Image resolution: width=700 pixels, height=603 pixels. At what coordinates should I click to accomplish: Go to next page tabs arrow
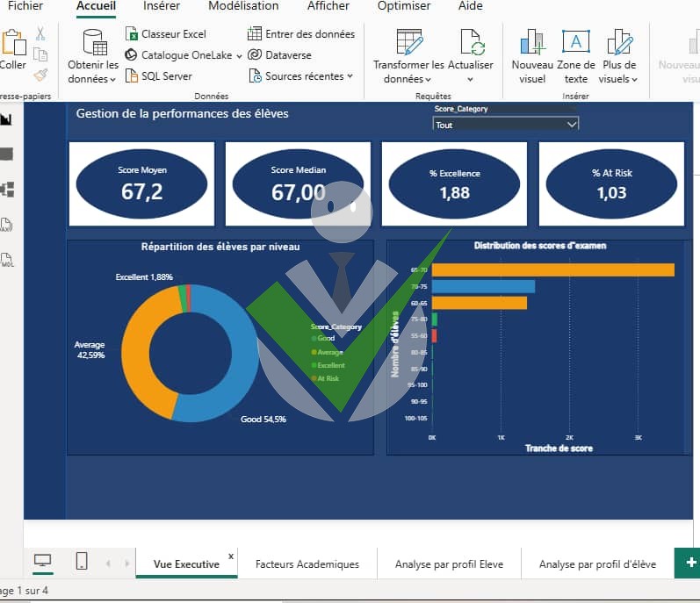126,564
